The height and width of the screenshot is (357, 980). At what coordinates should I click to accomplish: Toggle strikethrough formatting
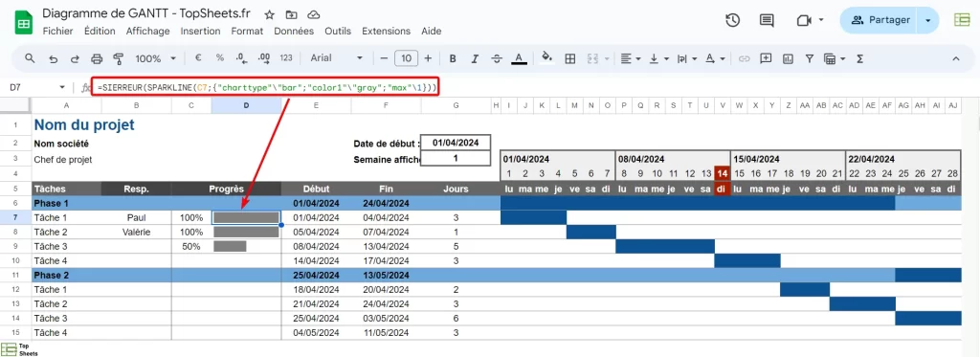click(497, 58)
